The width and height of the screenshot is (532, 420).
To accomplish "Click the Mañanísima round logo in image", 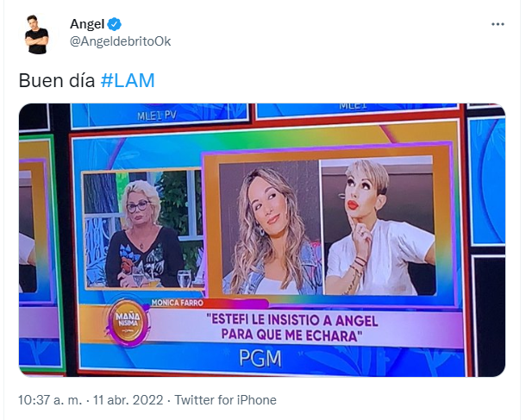I will point(128,322).
